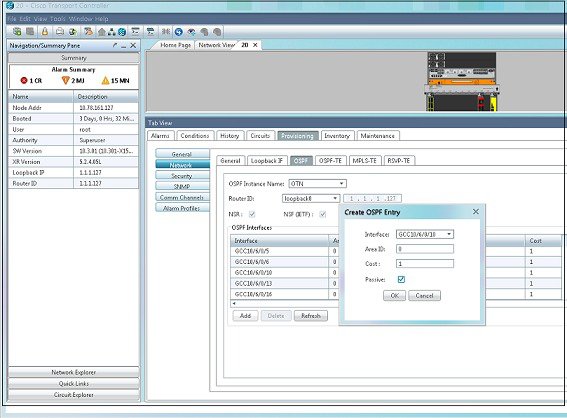Expand the Quick Links section
The width and height of the screenshot is (567, 418).
tap(74, 383)
